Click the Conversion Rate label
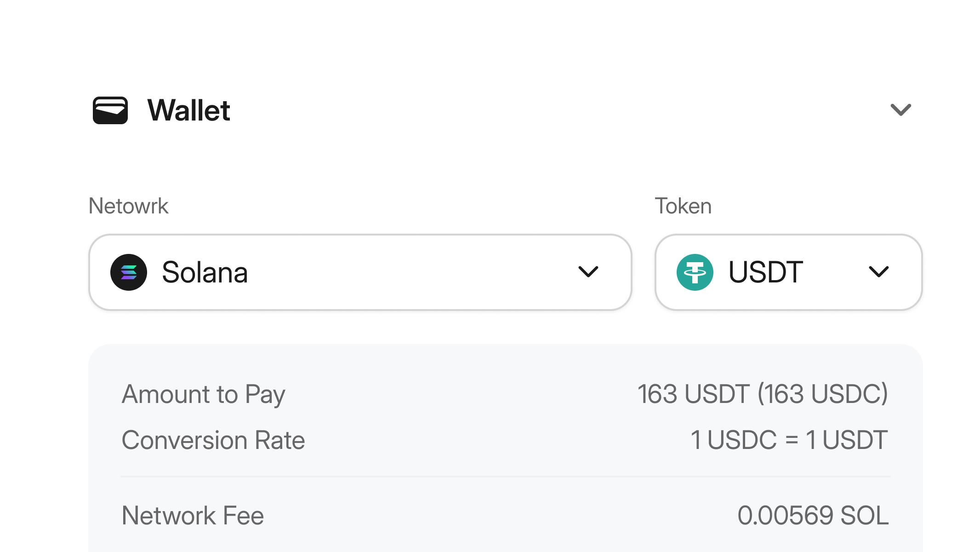Viewport: 980px width, 552px height. [x=213, y=440]
